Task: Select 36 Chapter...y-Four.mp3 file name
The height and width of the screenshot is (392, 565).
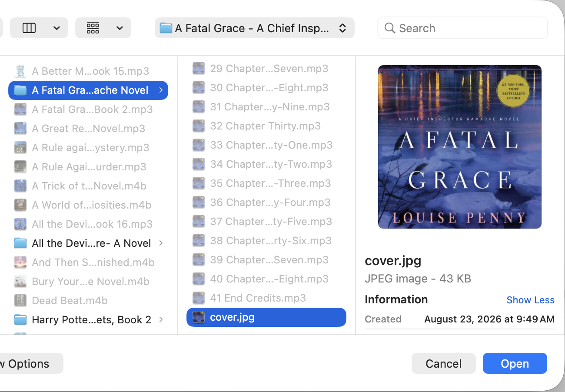Action: pyautogui.click(x=270, y=203)
